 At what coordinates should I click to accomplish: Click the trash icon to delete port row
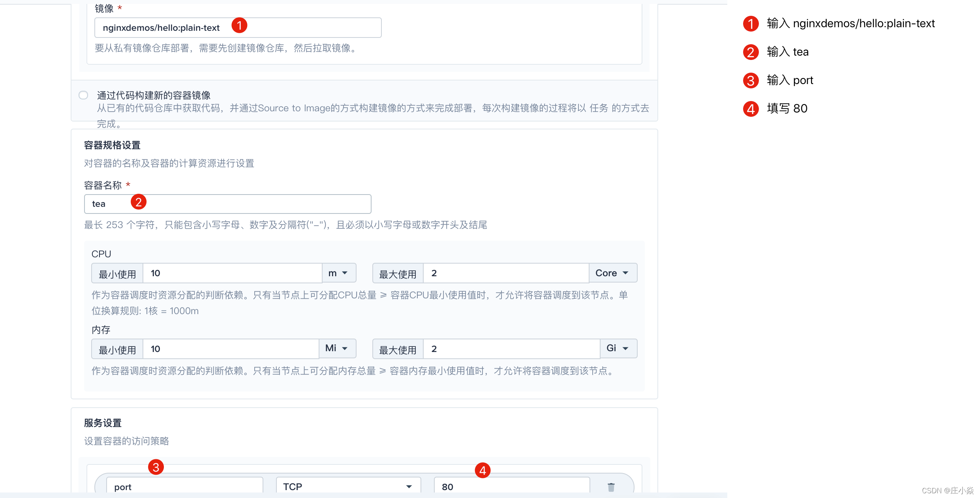611,487
